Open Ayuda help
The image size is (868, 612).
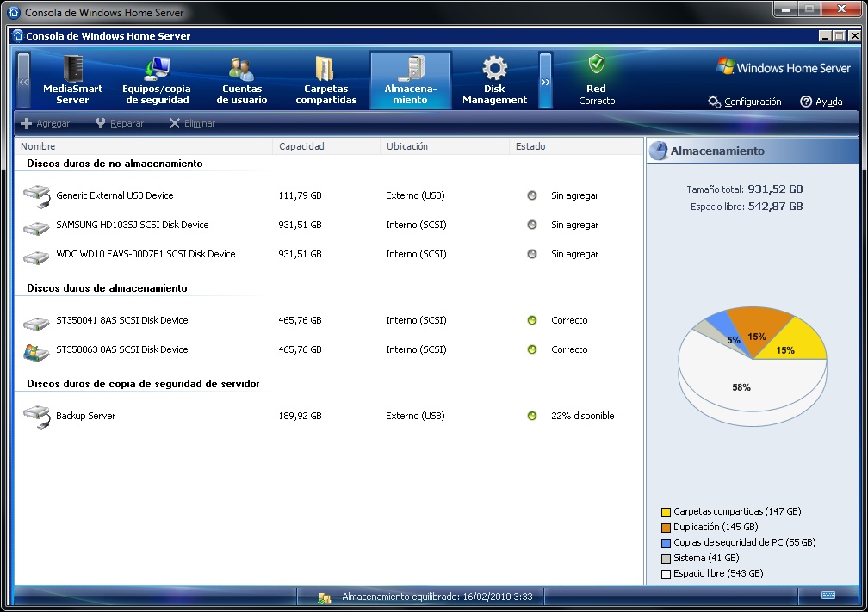tap(821, 102)
